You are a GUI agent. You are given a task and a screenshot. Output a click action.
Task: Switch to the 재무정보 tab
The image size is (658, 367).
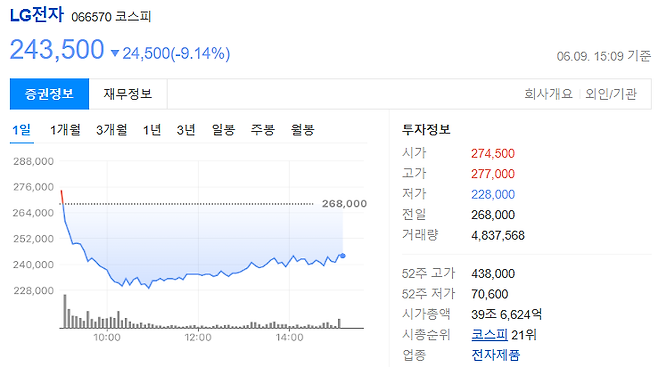click(128, 94)
